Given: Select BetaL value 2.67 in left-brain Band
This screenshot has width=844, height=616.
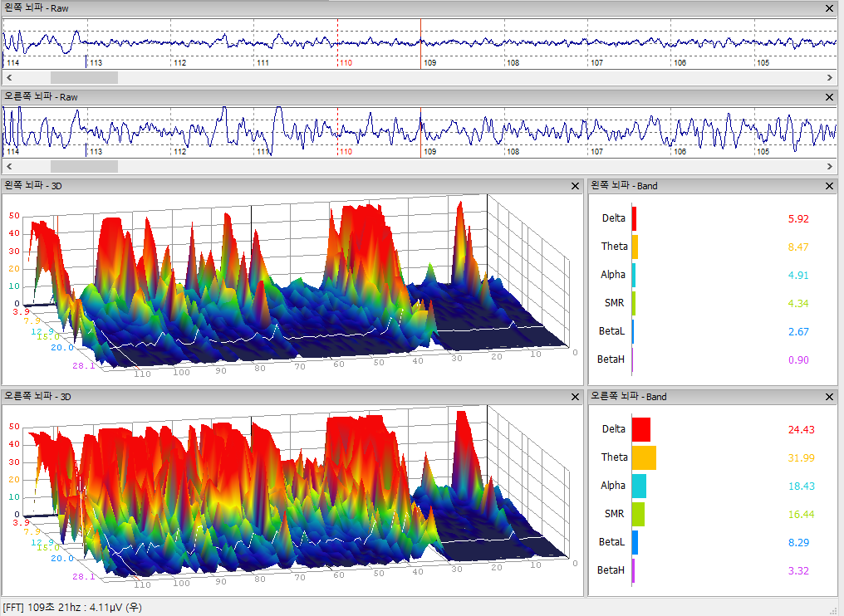Looking at the screenshot, I should point(798,332).
